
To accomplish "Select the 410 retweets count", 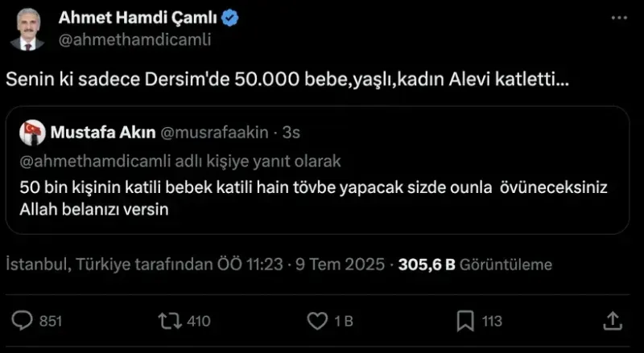I will point(198,321).
